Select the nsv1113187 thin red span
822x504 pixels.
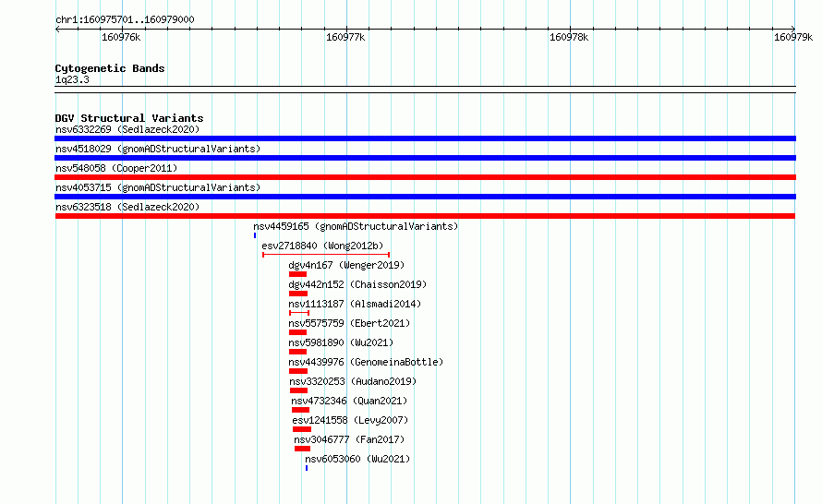299,313
